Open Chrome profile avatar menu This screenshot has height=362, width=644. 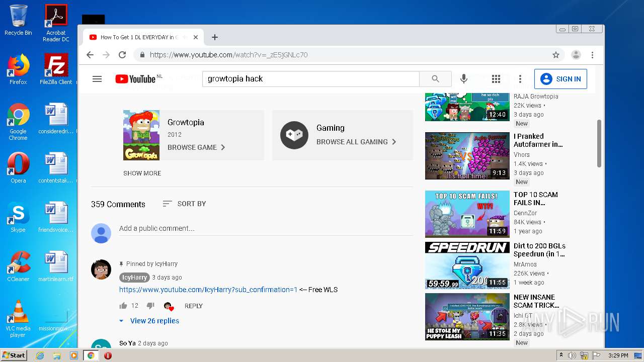coord(576,55)
